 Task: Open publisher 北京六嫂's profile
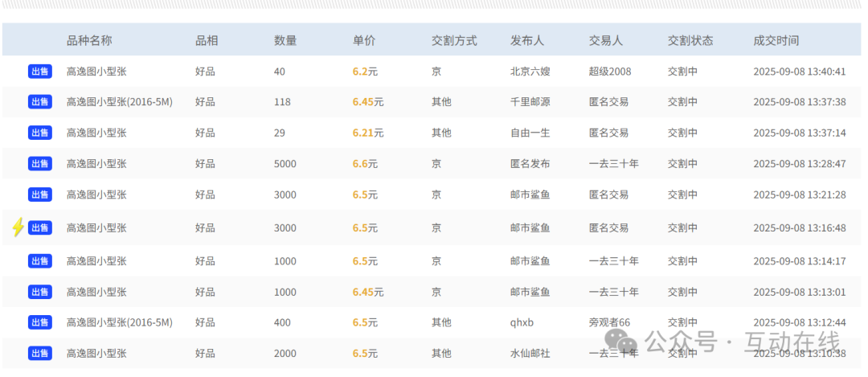pos(530,72)
